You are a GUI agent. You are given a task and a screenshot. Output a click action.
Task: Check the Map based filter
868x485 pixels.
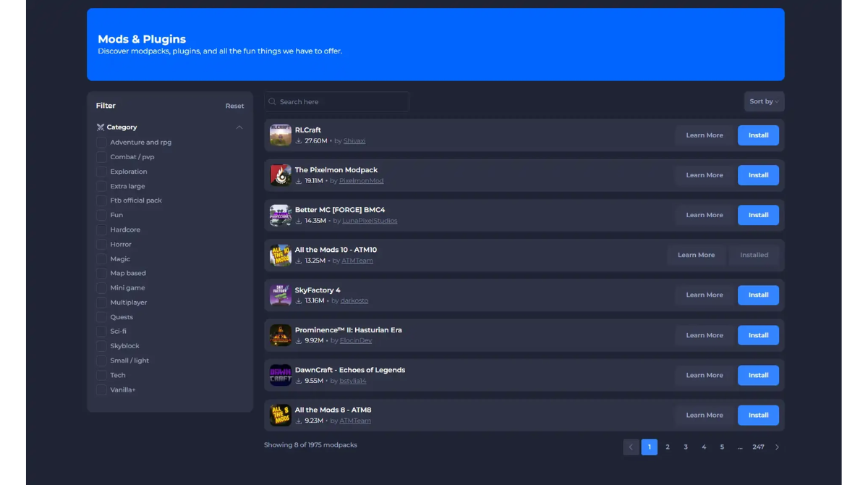pos(101,273)
